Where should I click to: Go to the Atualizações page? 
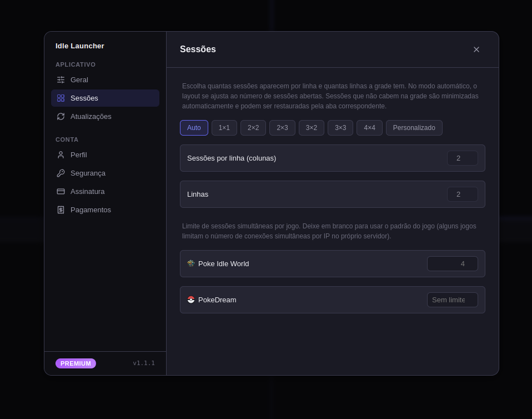[105, 117]
